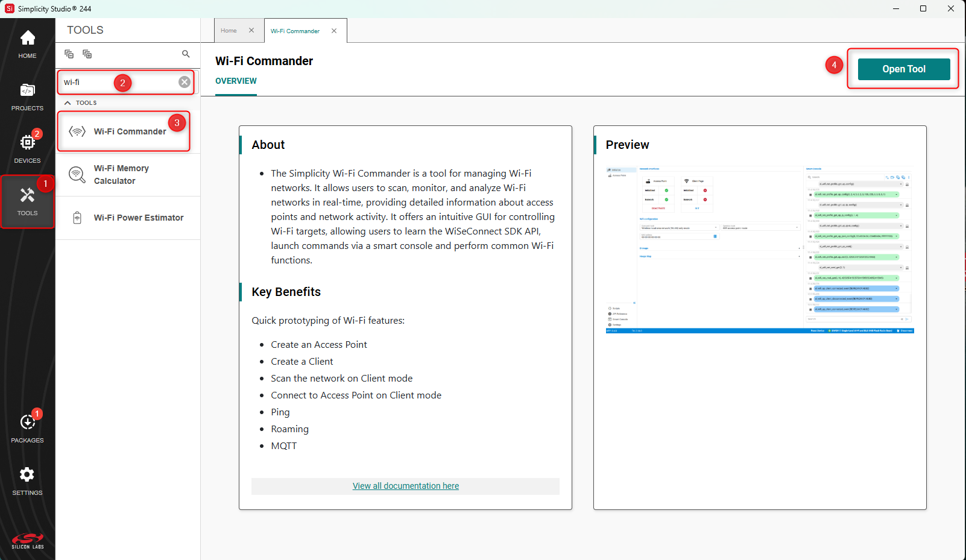Open the Projects sidebar section
Viewport: 966px width, 560px height.
pyautogui.click(x=27, y=97)
